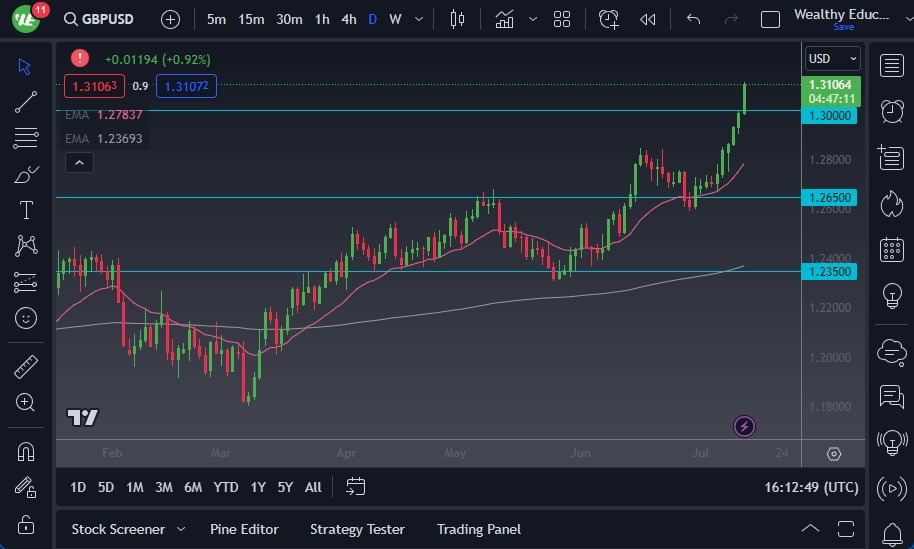Collapse the indicator legend chevron
This screenshot has height=549, width=914.
tap(79, 163)
